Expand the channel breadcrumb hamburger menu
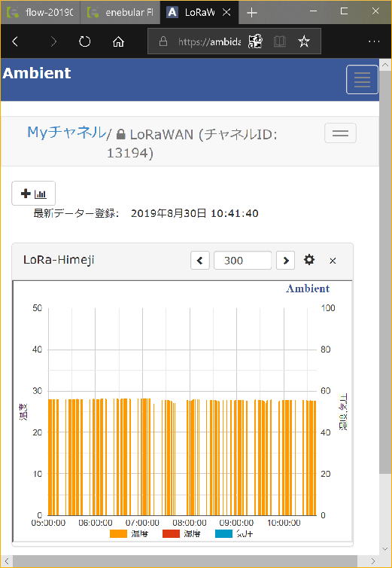This screenshot has height=568, width=392. pos(340,133)
